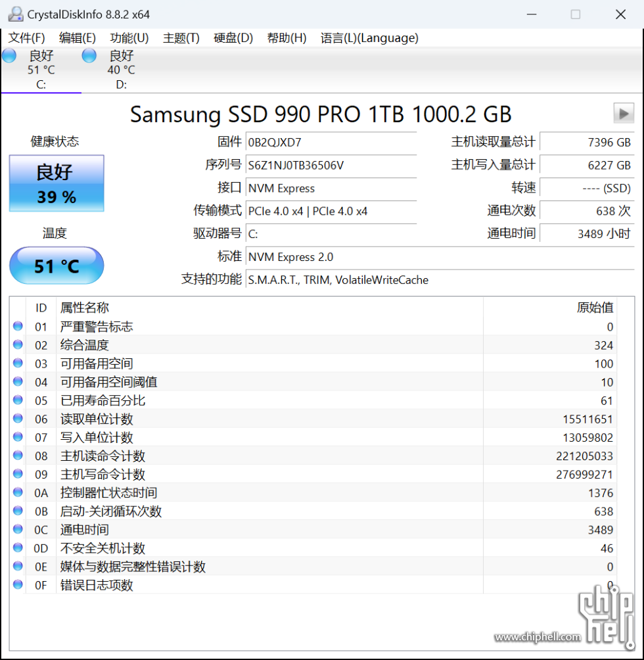
Task: Click host reads total value 7396 GB
Action: pyautogui.click(x=587, y=142)
